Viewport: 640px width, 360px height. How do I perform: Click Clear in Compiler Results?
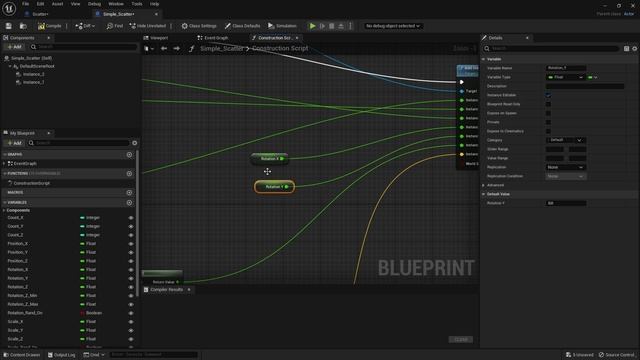click(461, 340)
